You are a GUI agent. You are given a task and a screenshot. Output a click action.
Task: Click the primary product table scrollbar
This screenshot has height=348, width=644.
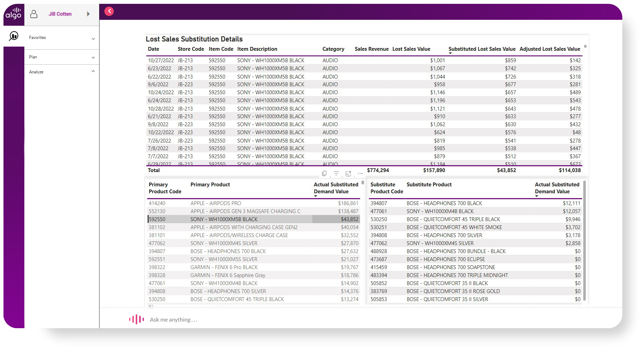[363, 182]
